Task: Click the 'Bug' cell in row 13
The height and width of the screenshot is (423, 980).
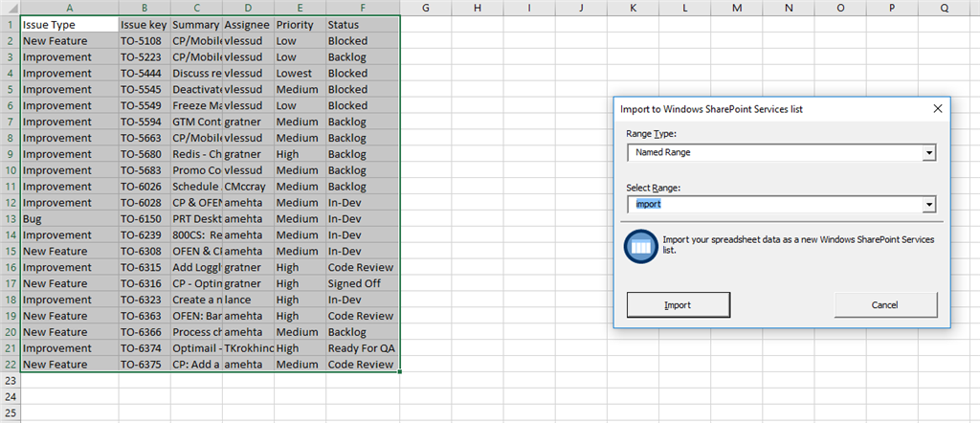Action: (x=69, y=219)
